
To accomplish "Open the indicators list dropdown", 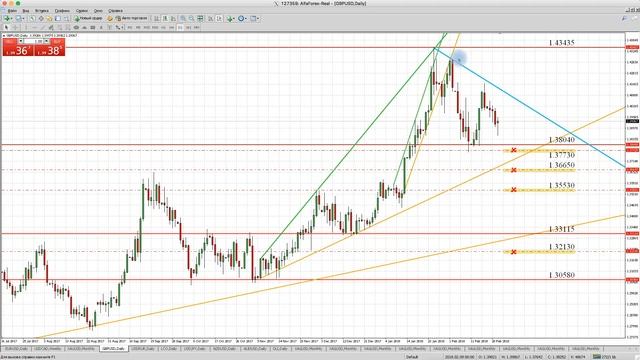I will (231, 18).
